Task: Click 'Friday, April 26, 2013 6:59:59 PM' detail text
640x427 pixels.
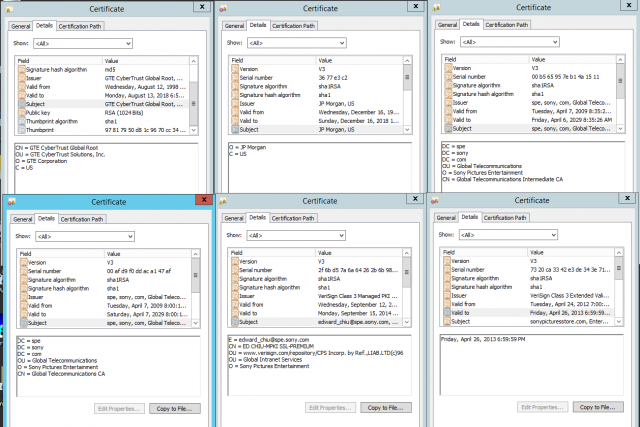Action: click(x=483, y=339)
